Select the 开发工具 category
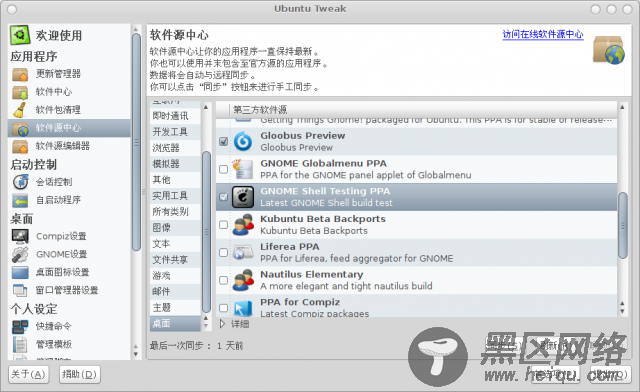 coord(175,132)
